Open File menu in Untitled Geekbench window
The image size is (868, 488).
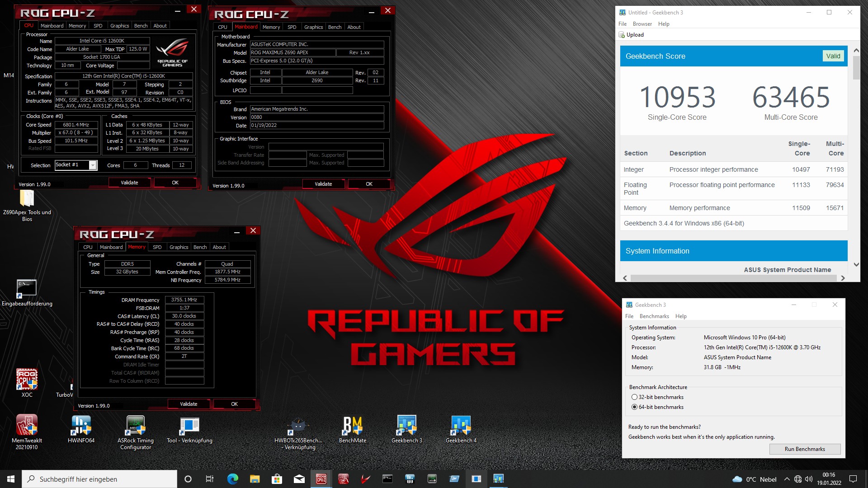click(x=623, y=24)
